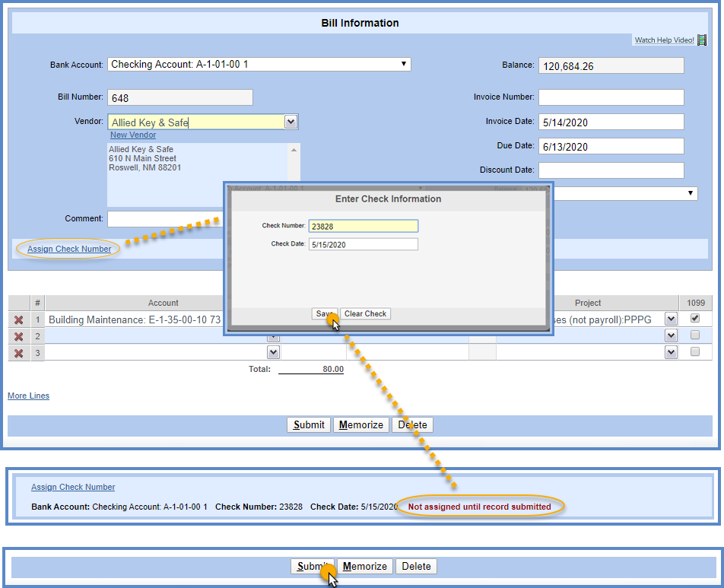Click the More Lines link
The image size is (724, 588).
tap(28, 396)
